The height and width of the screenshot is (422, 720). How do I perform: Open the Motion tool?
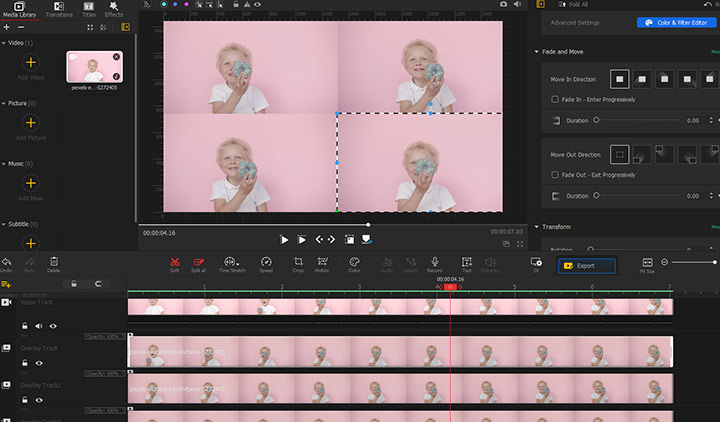pos(322,263)
